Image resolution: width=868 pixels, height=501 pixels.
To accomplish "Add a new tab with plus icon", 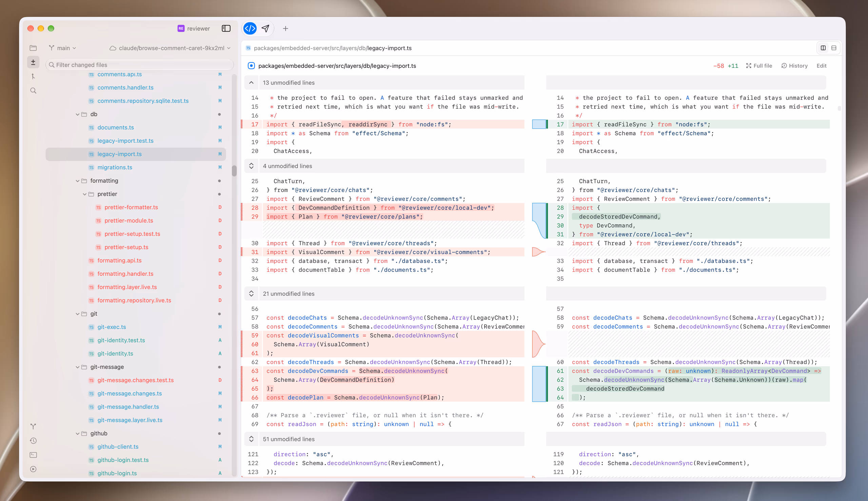I will (285, 28).
